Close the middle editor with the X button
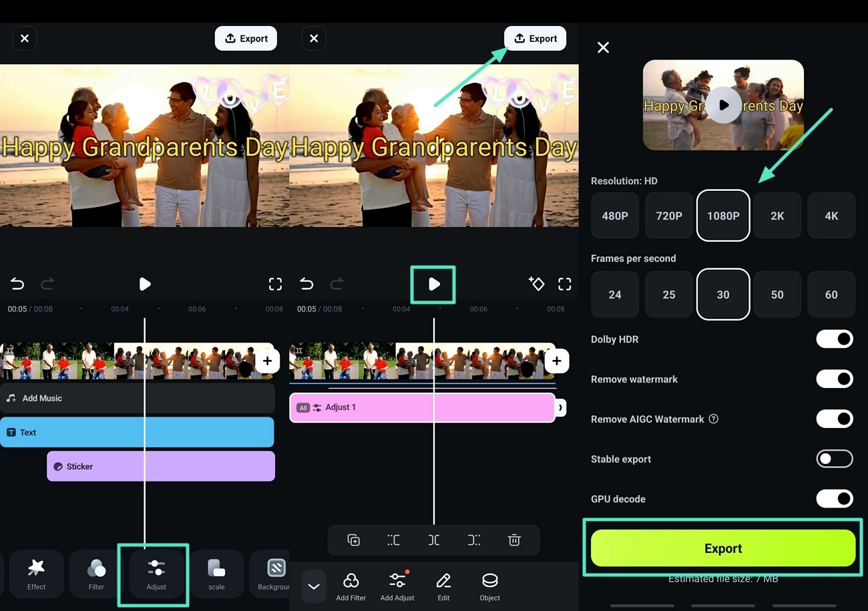Image resolution: width=868 pixels, height=611 pixels. 314,39
